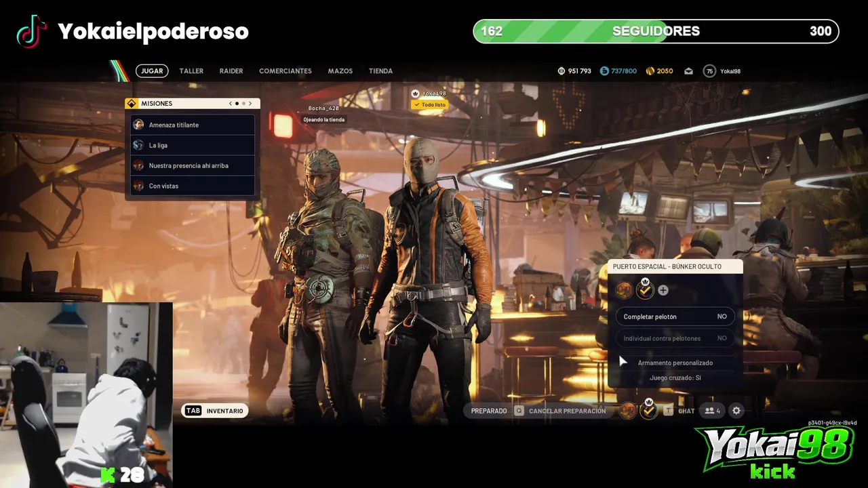Open the JUGAR tab
The width and height of the screenshot is (868, 488).
152,70
